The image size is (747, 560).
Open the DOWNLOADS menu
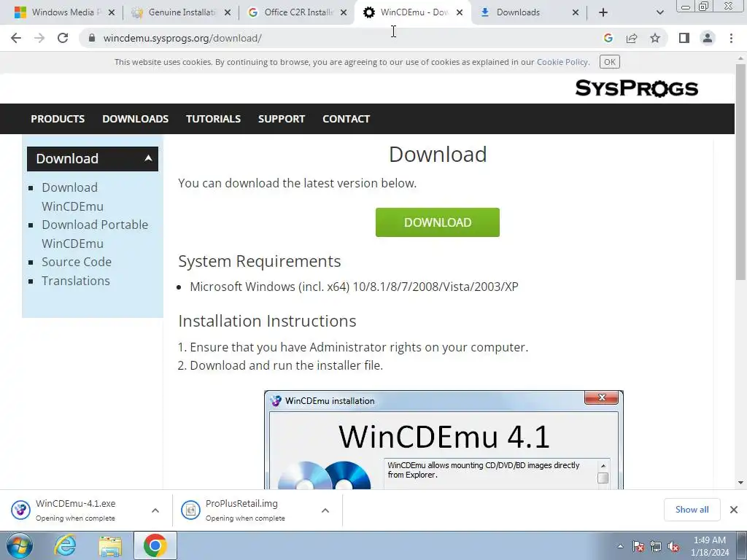(135, 119)
